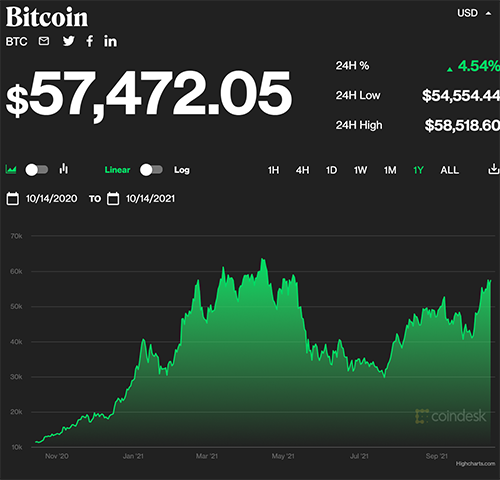The height and width of the screenshot is (480, 500).
Task: Click the 24H Low label
Action: click(358, 95)
